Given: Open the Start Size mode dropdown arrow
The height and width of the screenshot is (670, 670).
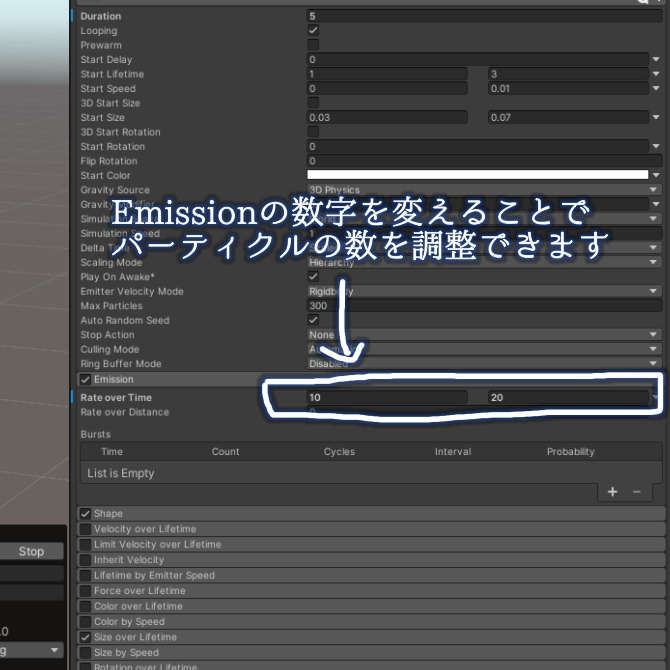Looking at the screenshot, I should tap(656, 117).
